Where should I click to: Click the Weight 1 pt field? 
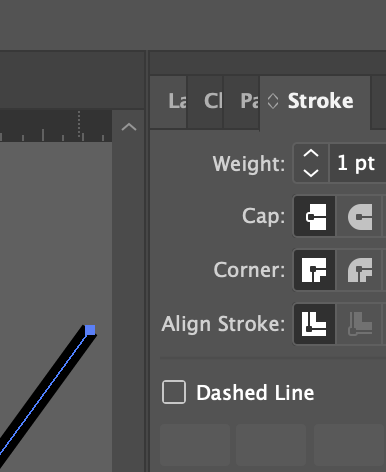(x=358, y=163)
